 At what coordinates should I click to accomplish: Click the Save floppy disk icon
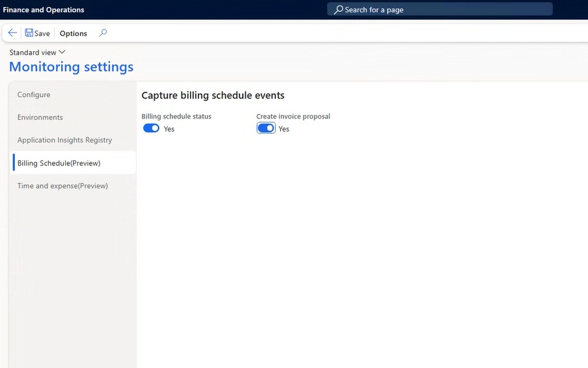[x=29, y=33]
